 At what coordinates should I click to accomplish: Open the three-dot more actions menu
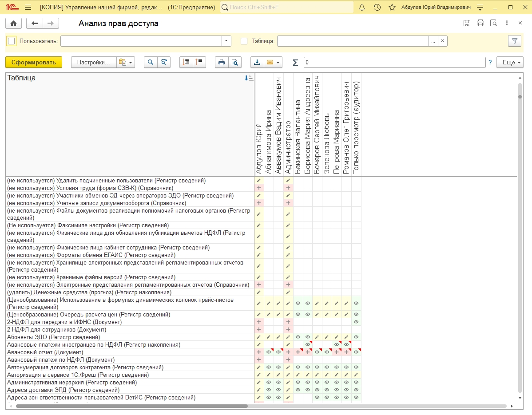pos(507,23)
